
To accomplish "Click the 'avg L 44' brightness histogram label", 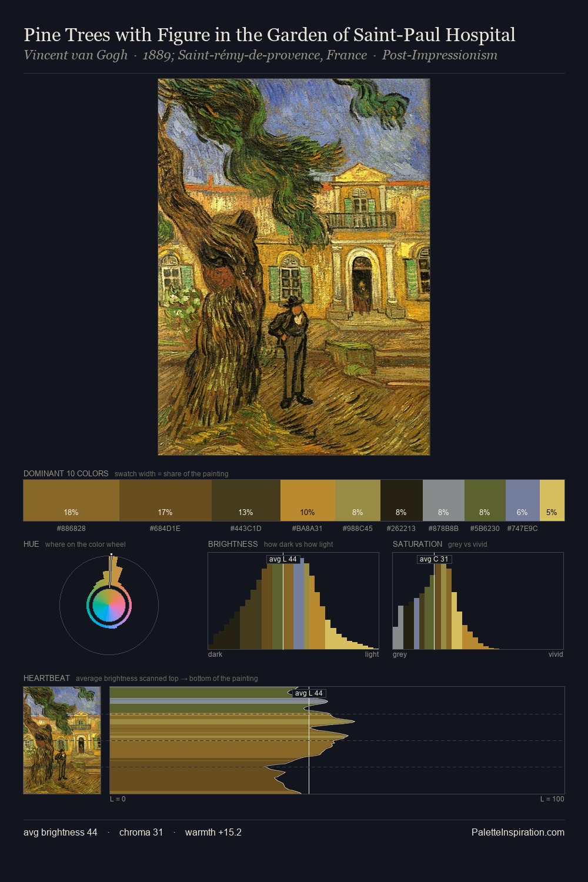I will (x=283, y=559).
